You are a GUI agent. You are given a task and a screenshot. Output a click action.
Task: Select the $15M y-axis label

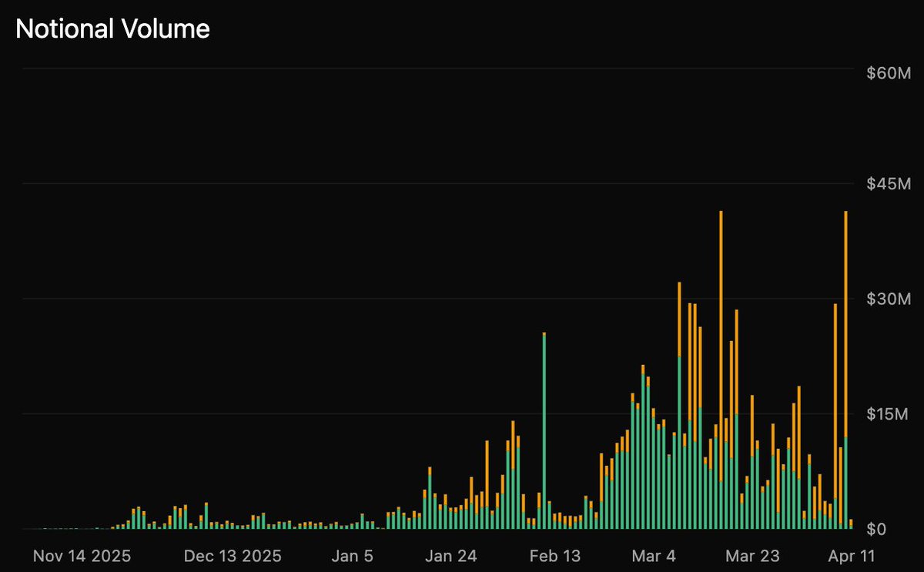(x=888, y=414)
